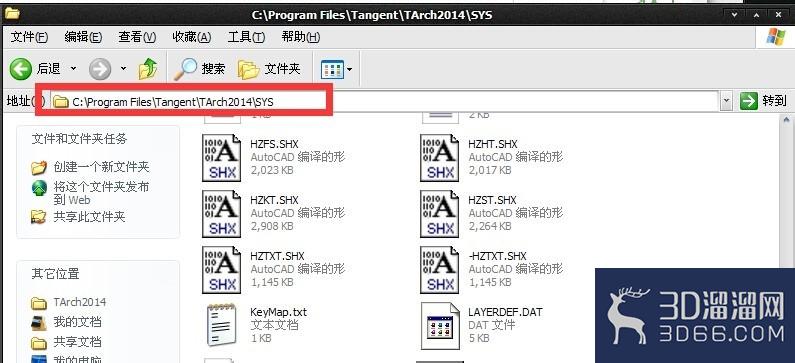Image resolution: width=795 pixels, height=363 pixels.
Task: Click the 转到 go button
Action: point(763,101)
